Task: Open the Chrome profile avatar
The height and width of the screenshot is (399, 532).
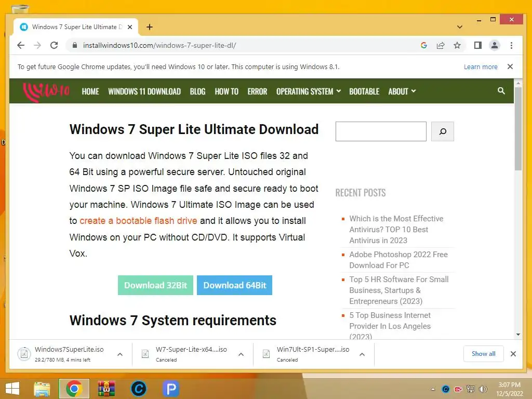Action: pos(495,45)
